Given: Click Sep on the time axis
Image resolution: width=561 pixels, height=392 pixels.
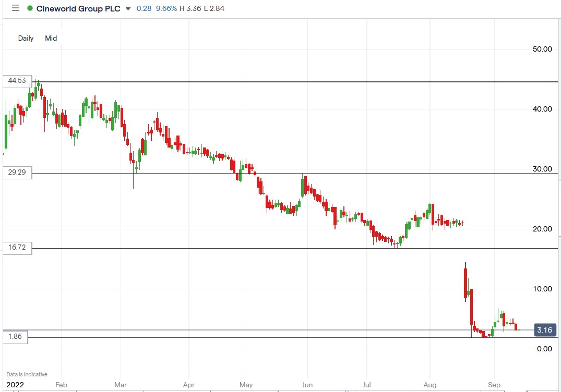Looking at the screenshot, I should pyautogui.click(x=494, y=385).
